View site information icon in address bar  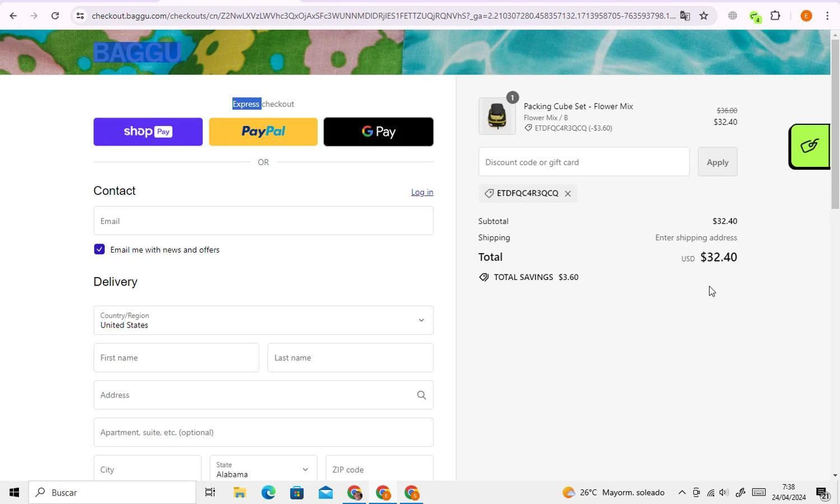[x=80, y=16]
